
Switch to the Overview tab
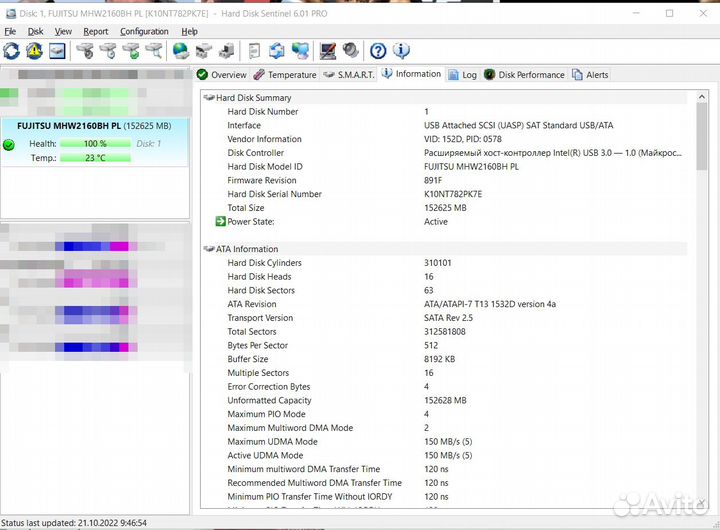(222, 74)
